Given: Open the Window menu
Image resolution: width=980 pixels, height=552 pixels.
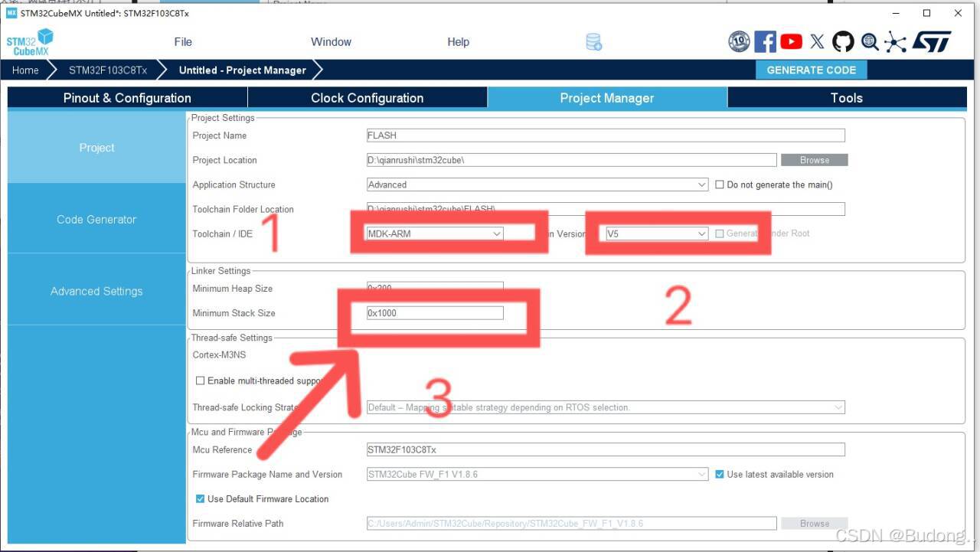Looking at the screenshot, I should [331, 42].
